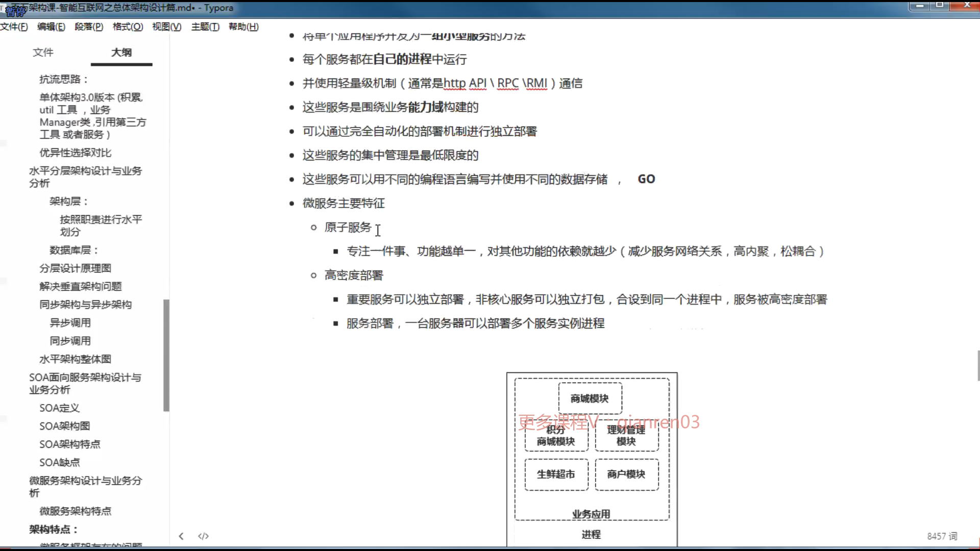Open the 编辑(E) menu
The image size is (980, 551).
coord(51,27)
